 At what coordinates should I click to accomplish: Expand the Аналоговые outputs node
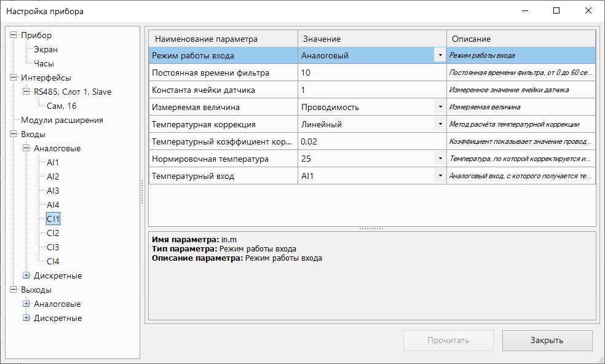click(26, 304)
